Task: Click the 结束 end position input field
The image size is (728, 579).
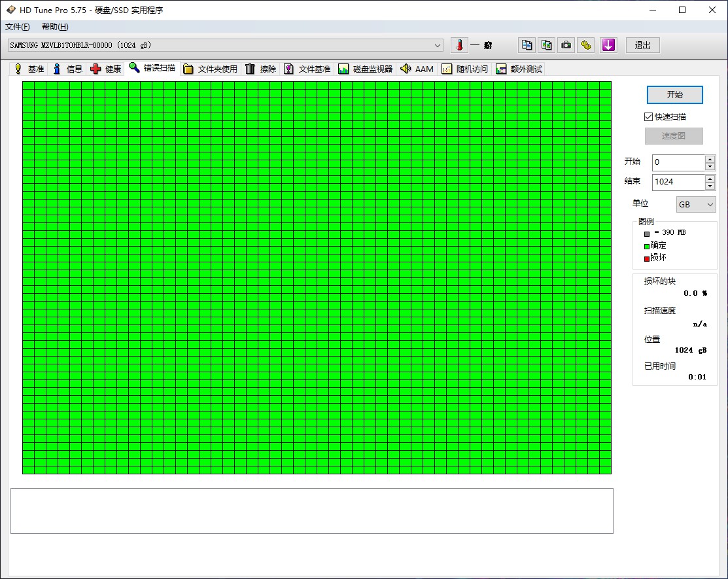Action: pyautogui.click(x=678, y=182)
